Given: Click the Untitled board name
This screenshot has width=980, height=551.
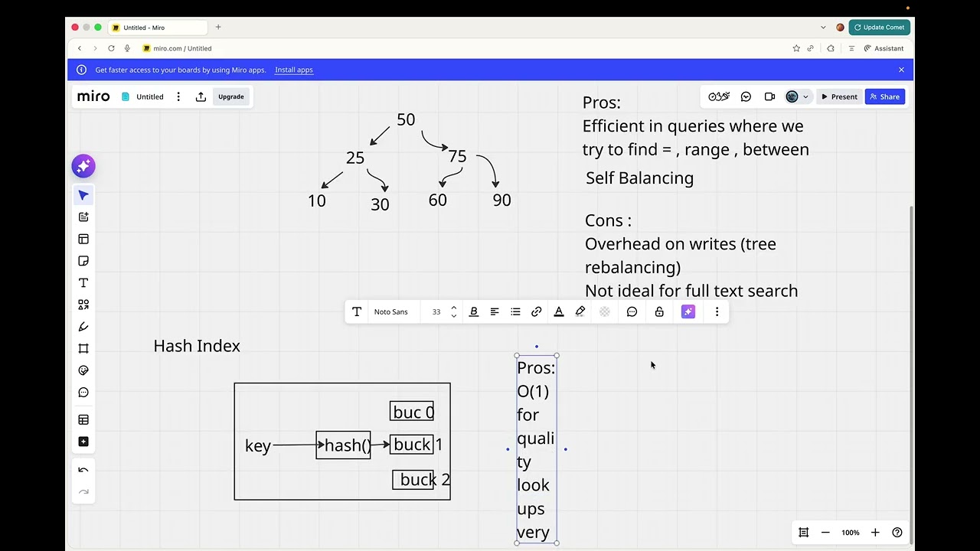Looking at the screenshot, I should (150, 97).
